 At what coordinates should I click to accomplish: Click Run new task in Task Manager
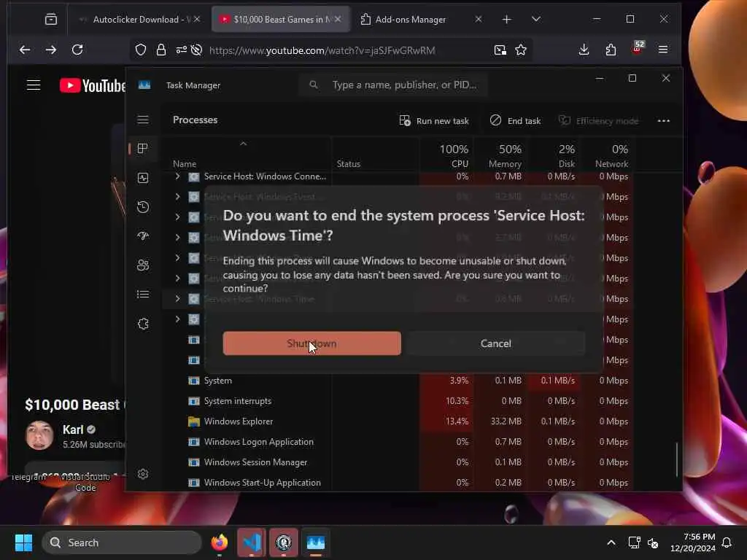[x=434, y=121]
